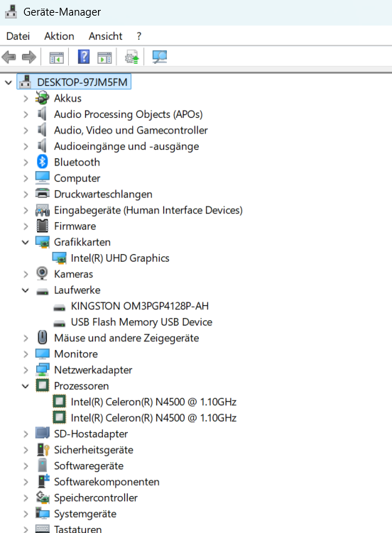Open the Datei menu
Screen dimensions: 392x533
pos(18,36)
